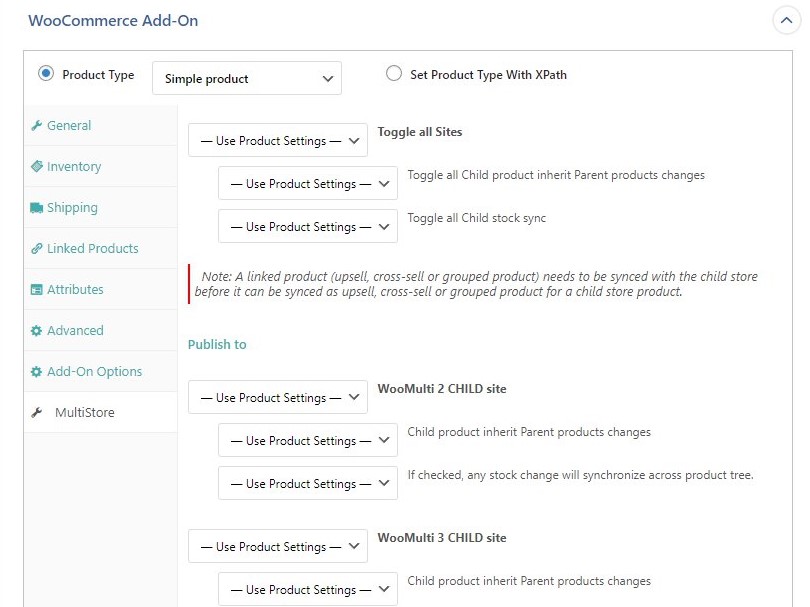The image size is (810, 607).
Task: Switch to the Add-On Options tab
Action: click(101, 371)
